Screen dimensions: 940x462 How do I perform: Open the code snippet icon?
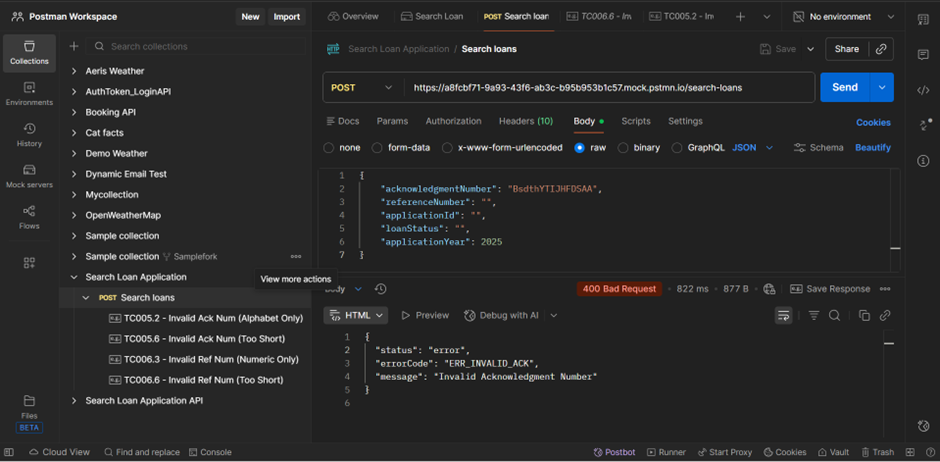(923, 90)
